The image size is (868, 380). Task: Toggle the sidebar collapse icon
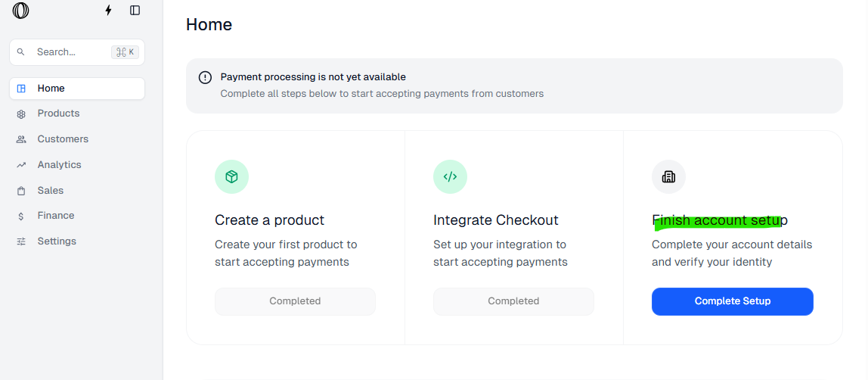pyautogui.click(x=135, y=11)
